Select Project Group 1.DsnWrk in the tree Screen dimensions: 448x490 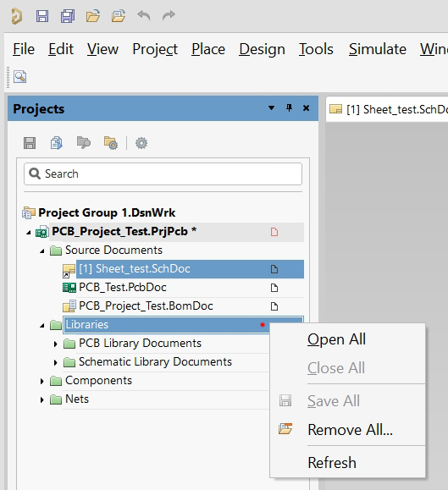pos(107,212)
